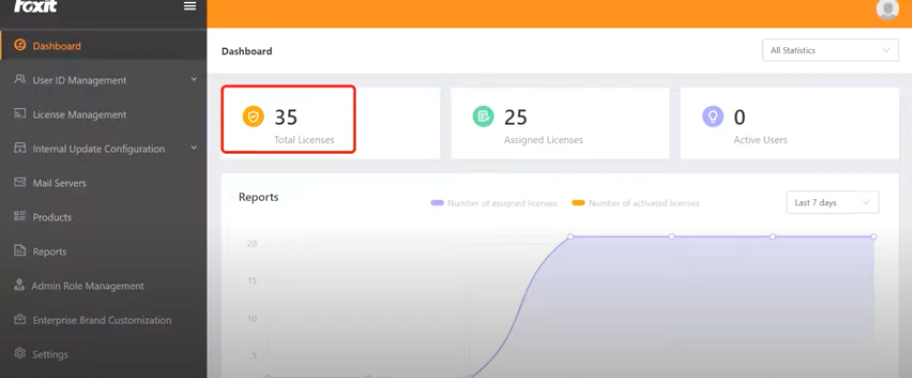Click the hamburger menu icon beside Foxit logo
Viewport: 912px width, 378px height.
coord(190,6)
